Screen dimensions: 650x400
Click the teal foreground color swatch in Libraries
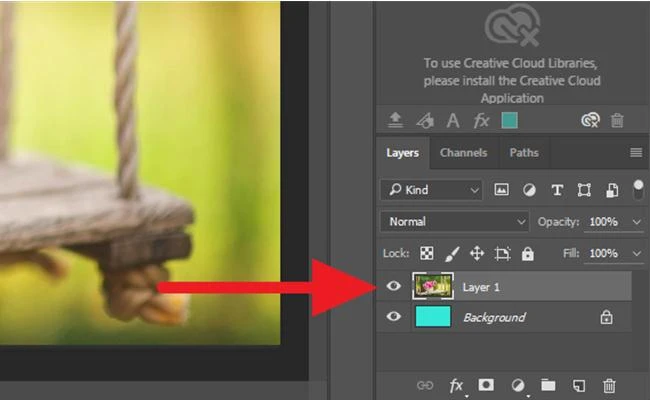[x=509, y=121]
